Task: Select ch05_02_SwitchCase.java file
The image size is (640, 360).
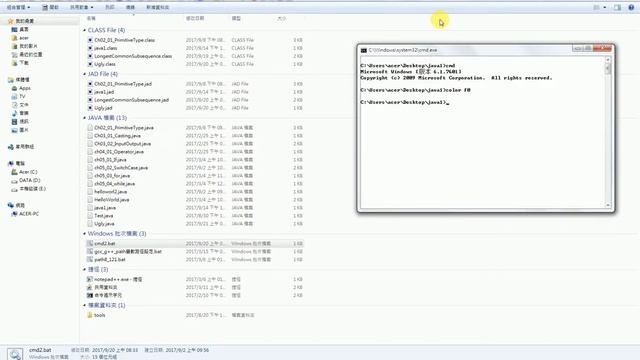Action: coord(121,168)
